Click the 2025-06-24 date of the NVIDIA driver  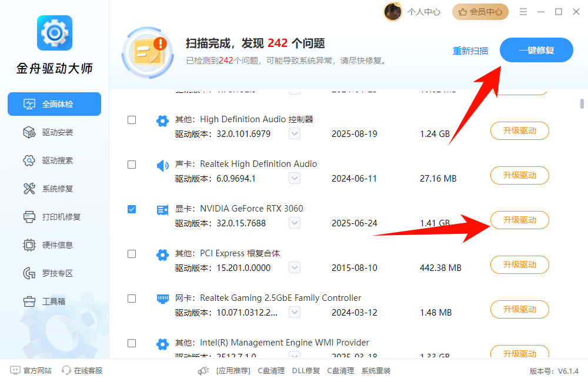click(355, 223)
